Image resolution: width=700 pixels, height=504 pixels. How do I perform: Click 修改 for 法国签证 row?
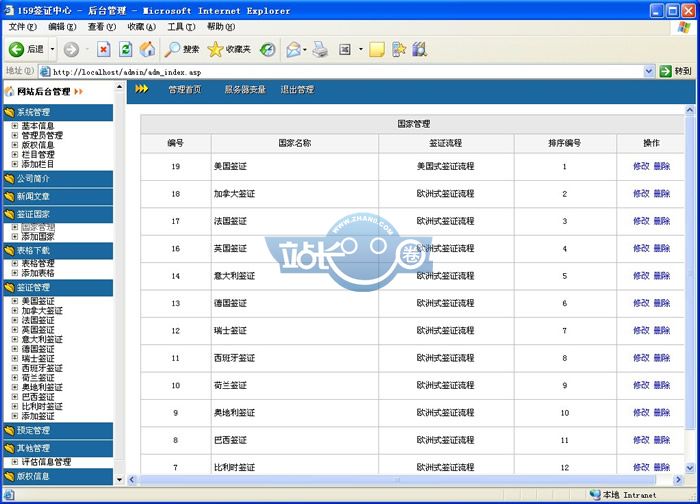pos(641,221)
